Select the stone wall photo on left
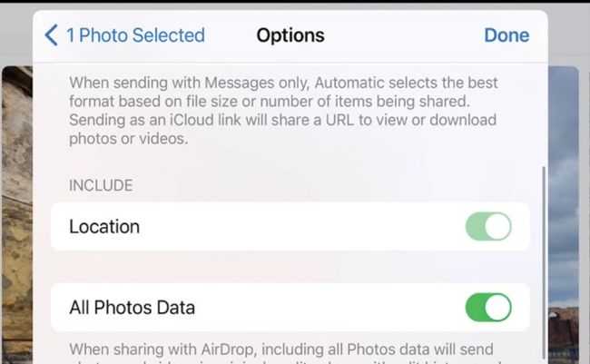 17,214
